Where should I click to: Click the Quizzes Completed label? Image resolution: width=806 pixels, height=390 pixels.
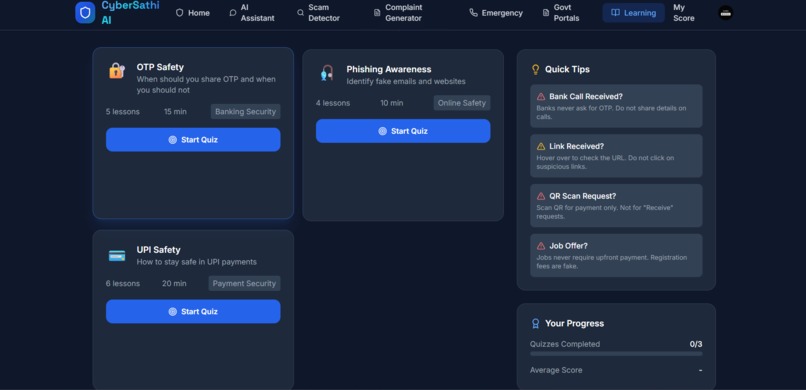pyautogui.click(x=565, y=344)
